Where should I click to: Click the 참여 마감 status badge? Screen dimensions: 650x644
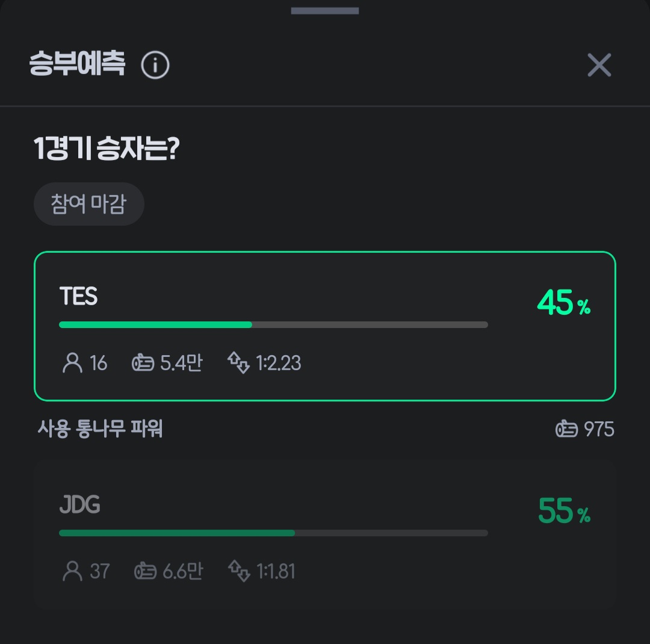click(x=89, y=204)
